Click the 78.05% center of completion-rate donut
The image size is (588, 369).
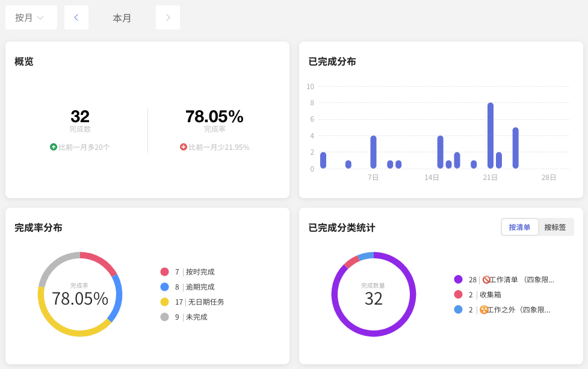[80, 299]
